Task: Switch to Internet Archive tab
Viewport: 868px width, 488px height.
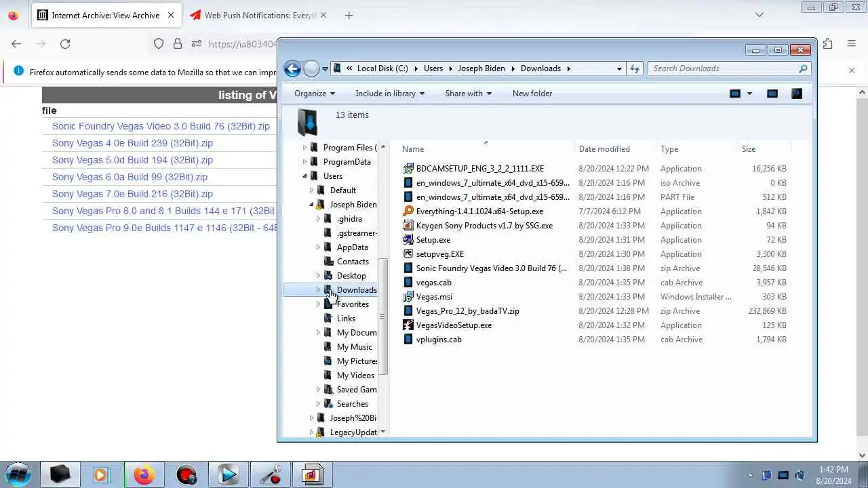Action: (x=106, y=15)
